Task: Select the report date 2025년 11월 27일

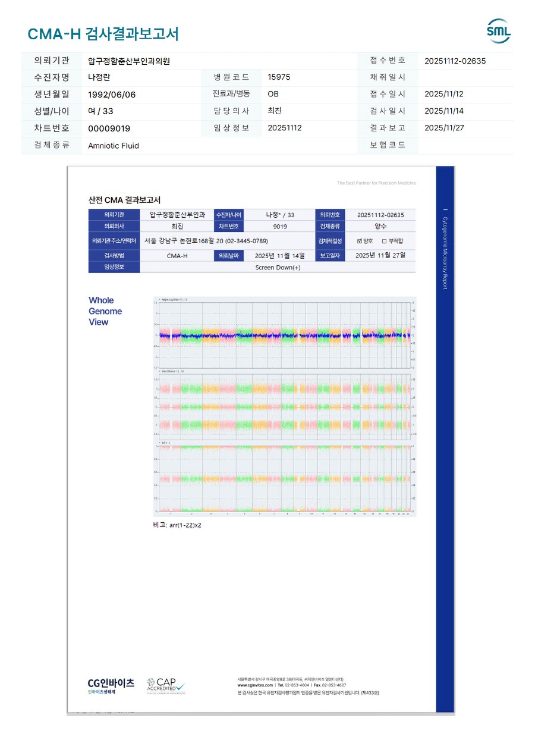Action: coord(380,256)
